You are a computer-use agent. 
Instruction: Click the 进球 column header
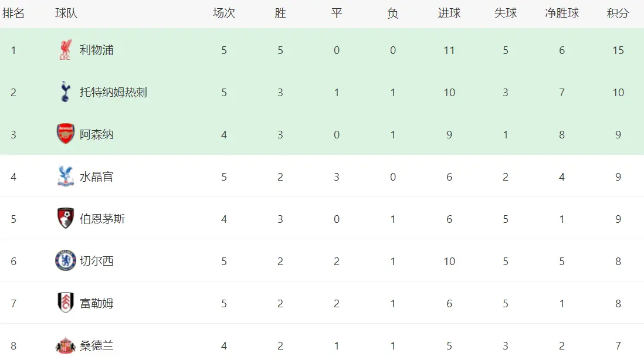(x=449, y=13)
